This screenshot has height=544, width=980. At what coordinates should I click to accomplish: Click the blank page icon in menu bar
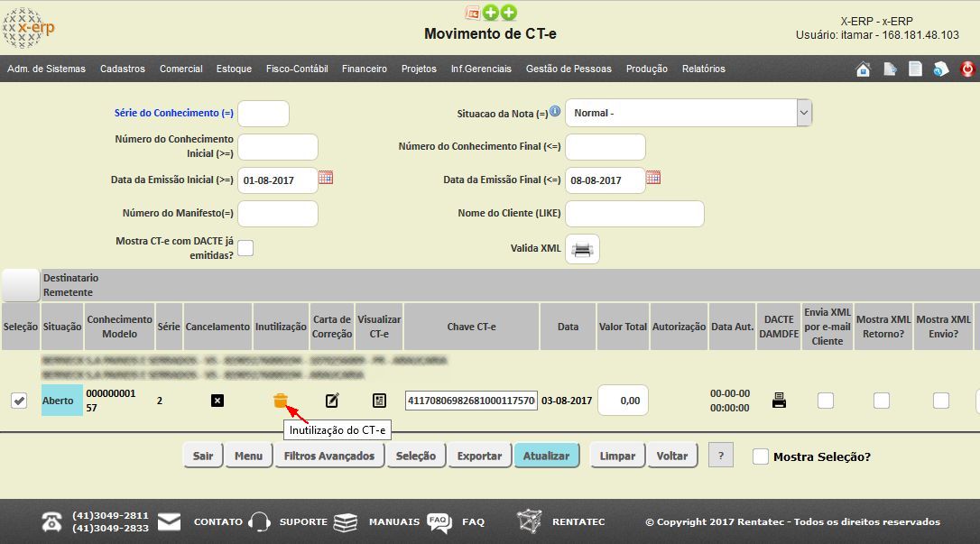(915, 69)
